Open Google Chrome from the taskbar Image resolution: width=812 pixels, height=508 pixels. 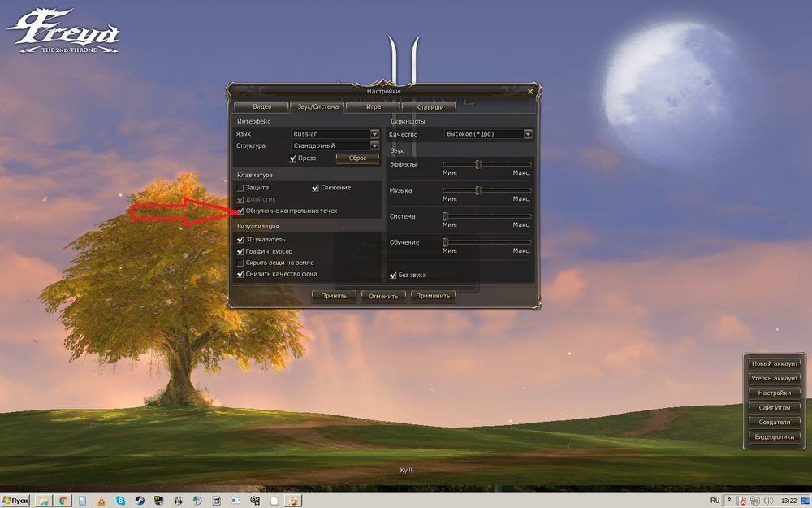63,501
